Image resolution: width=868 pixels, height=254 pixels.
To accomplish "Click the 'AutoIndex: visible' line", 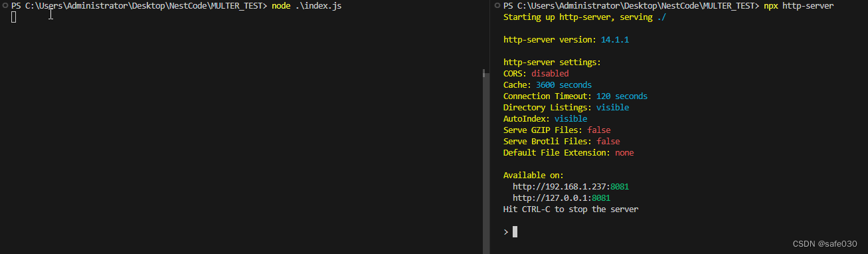I will pos(545,119).
